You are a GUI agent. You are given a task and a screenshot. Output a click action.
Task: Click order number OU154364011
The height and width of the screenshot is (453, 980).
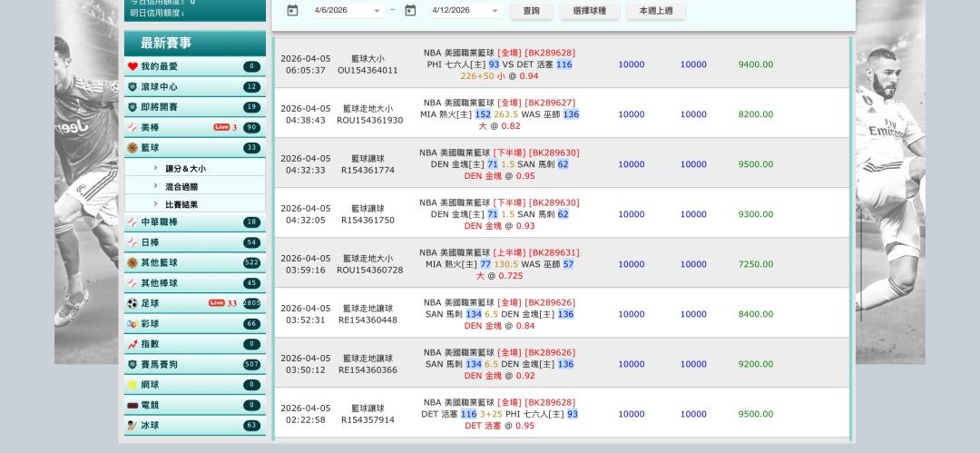click(367, 70)
